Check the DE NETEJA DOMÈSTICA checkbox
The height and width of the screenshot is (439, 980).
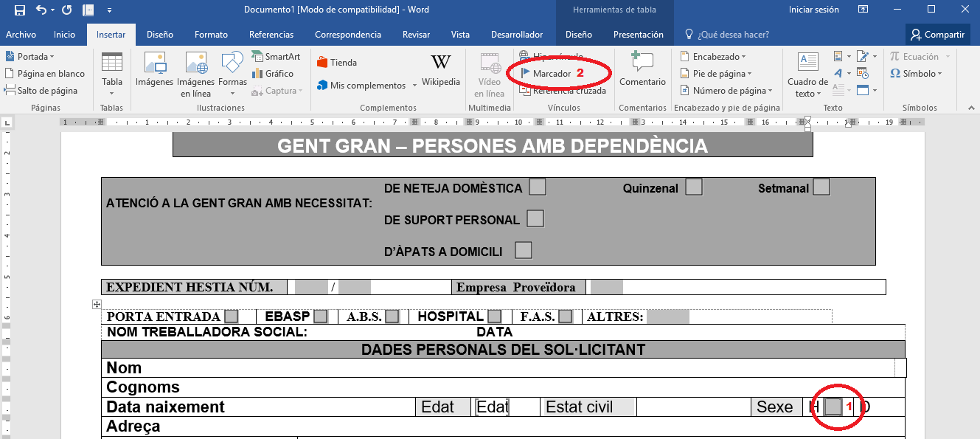(538, 187)
